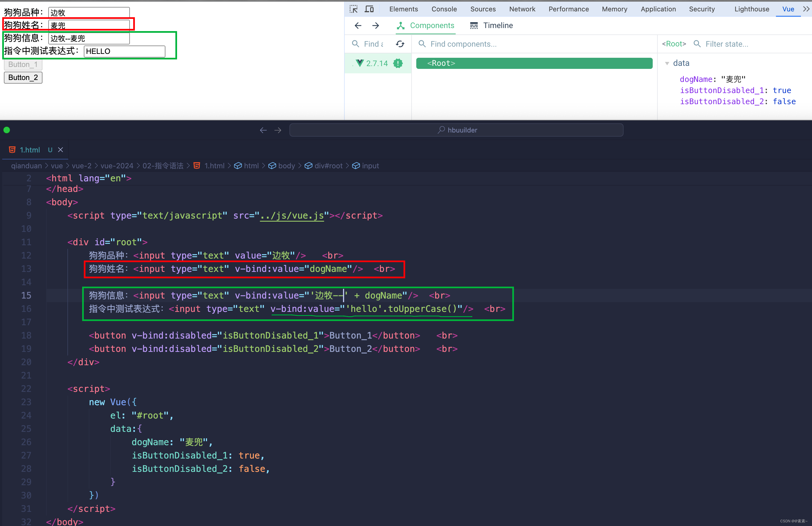Click the 狗狗品种 input field
Viewport: 812px width, 526px height.
89,12
